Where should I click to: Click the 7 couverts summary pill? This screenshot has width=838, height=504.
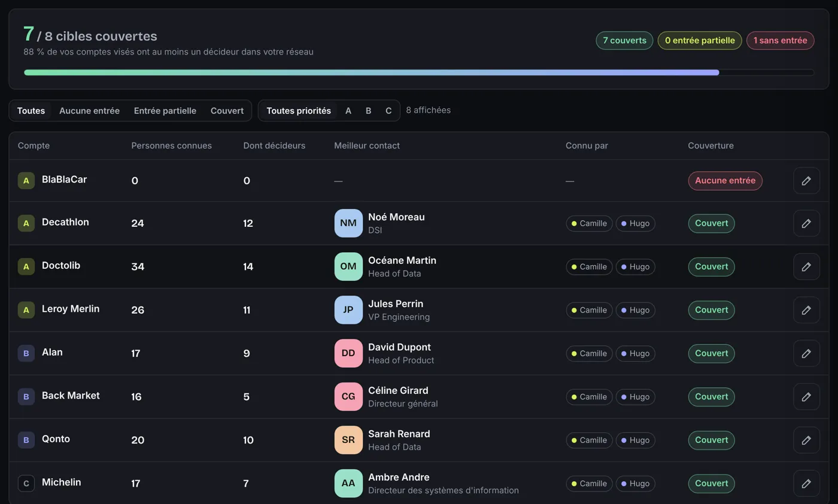pyautogui.click(x=624, y=41)
